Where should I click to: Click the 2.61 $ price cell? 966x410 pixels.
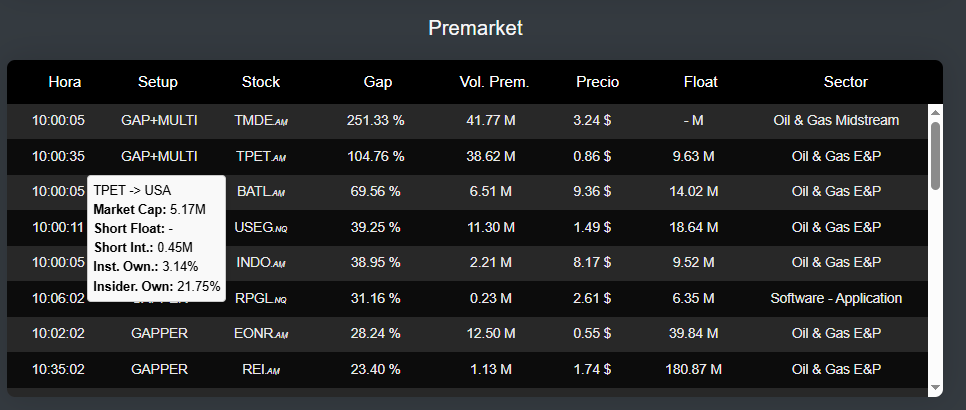pos(592,299)
